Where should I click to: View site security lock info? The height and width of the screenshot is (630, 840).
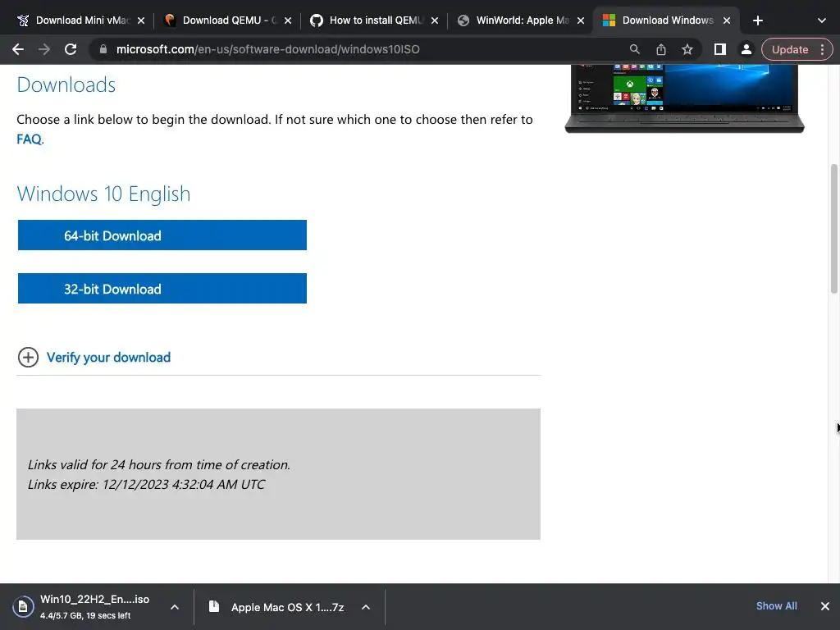click(103, 49)
